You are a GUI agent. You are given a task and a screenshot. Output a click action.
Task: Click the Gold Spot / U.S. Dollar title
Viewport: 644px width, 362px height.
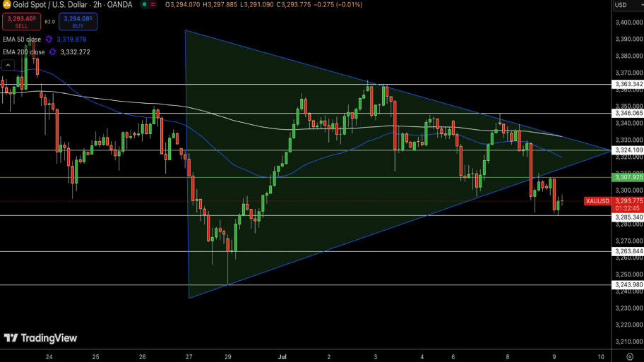51,5
